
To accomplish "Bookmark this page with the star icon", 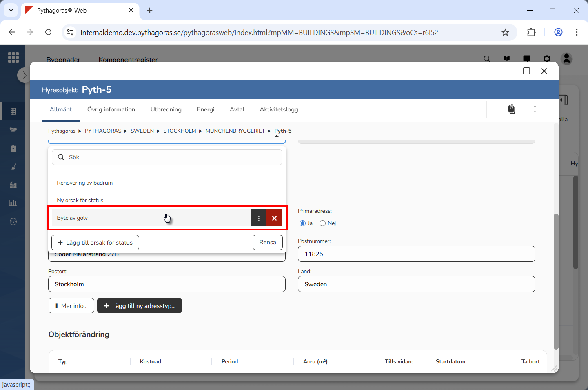I will tap(505, 33).
